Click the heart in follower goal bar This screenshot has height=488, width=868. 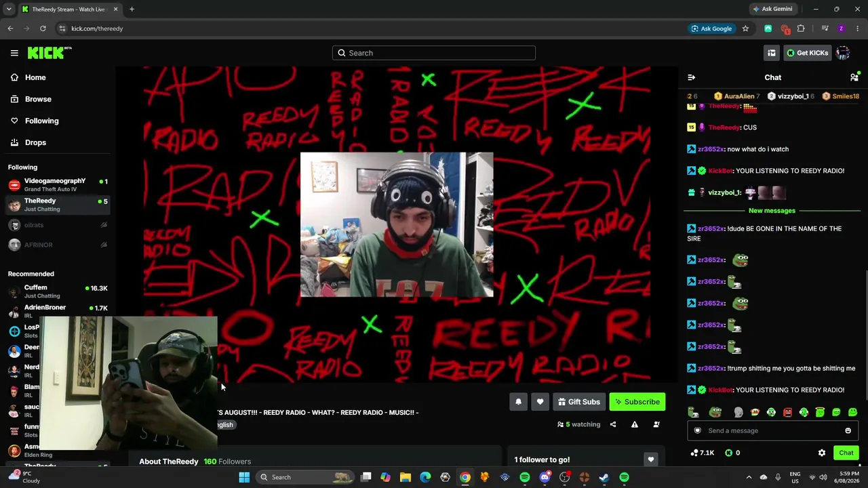point(651,460)
